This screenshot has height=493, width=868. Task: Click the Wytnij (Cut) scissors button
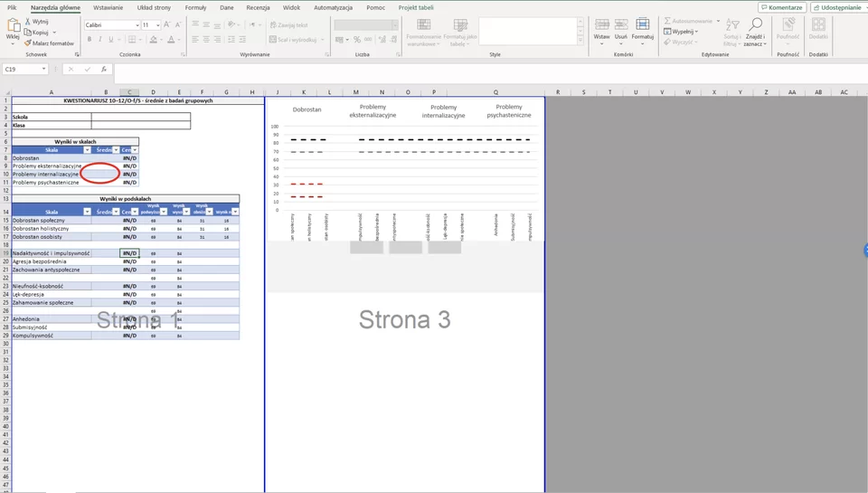point(36,22)
